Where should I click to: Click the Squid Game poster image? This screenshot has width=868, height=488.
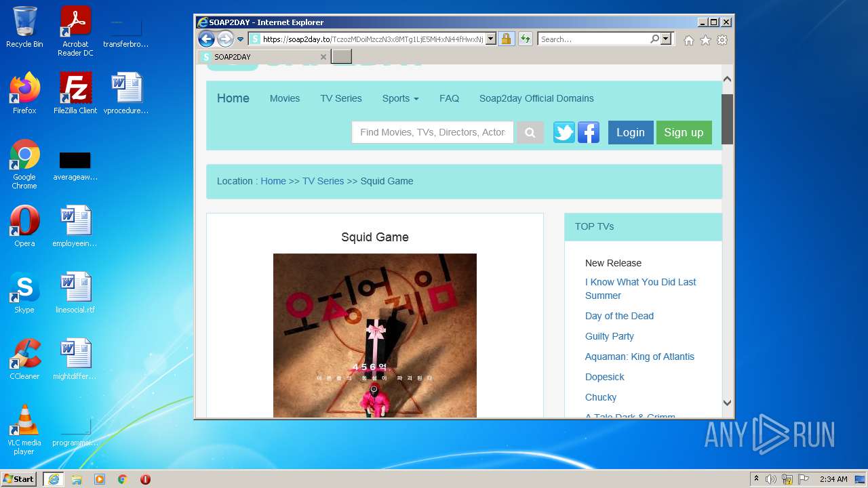[375, 335]
